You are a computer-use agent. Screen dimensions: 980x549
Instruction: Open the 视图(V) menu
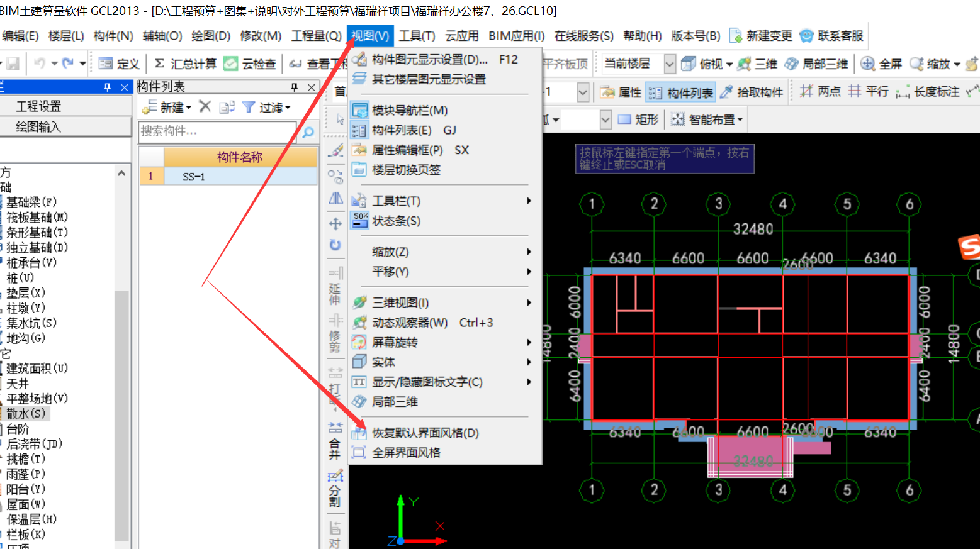pyautogui.click(x=370, y=36)
